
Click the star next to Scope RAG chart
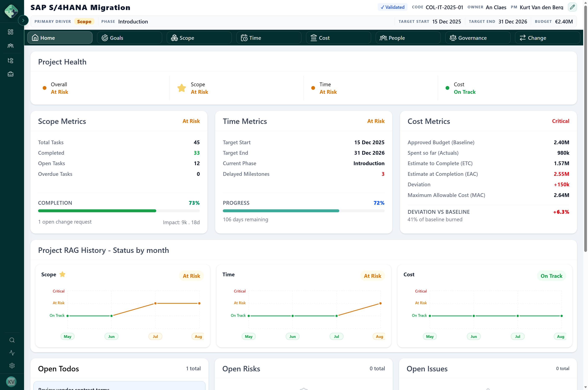click(62, 274)
